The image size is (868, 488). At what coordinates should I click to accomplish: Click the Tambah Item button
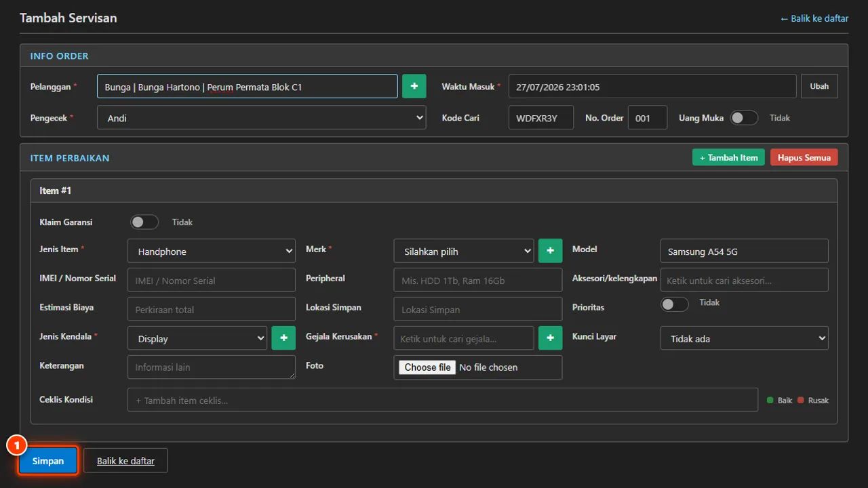point(728,157)
